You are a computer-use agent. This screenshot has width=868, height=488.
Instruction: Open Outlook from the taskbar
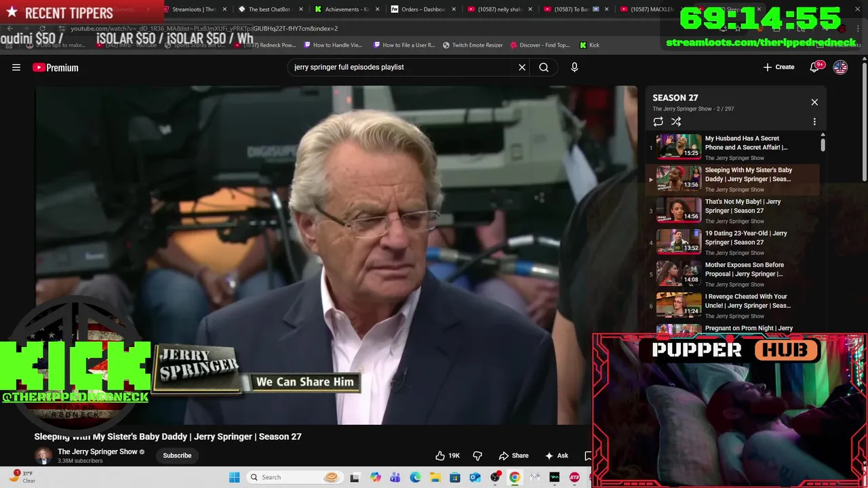point(475,478)
